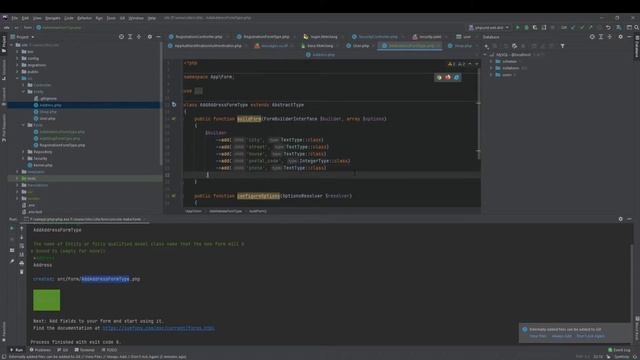Open the Window menu
The width and height of the screenshot is (640, 360).
[x=136, y=18]
